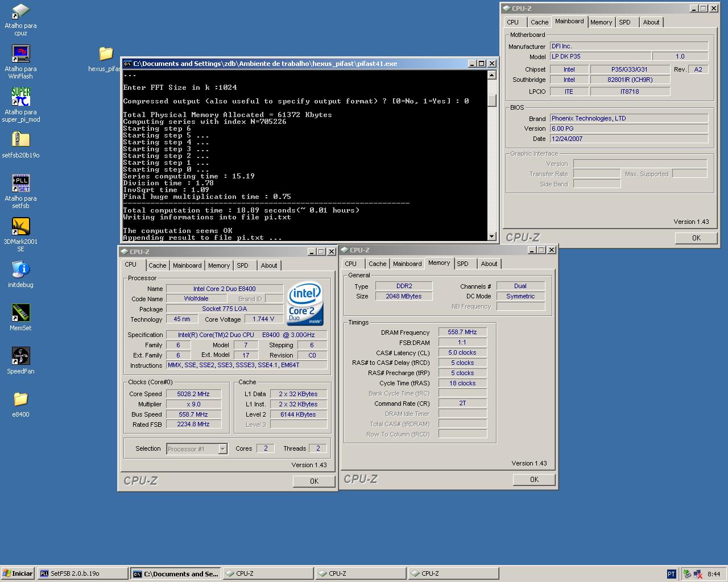Click the CPU-Z memory window title icon
Image resolution: width=728 pixels, height=582 pixels.
coord(344,250)
